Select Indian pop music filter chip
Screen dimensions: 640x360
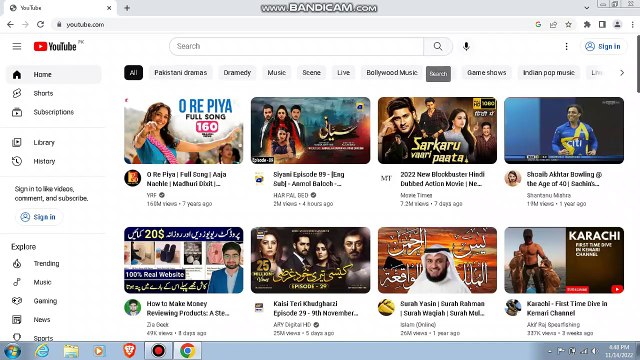[549, 73]
